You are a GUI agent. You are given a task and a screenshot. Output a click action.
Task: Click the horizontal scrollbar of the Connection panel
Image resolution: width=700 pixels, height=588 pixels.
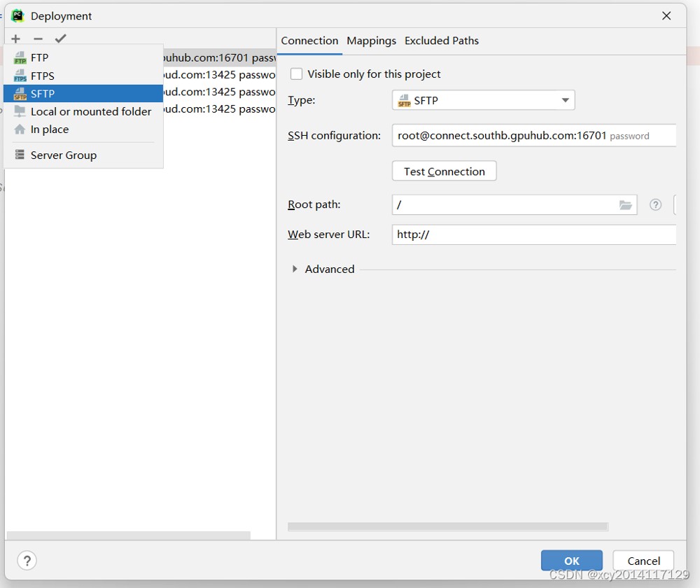(448, 526)
